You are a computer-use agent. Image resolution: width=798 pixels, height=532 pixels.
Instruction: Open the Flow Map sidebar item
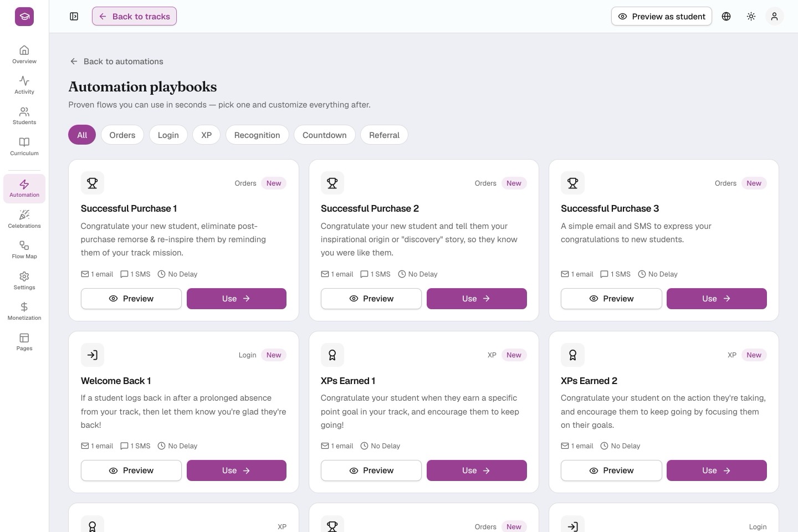tap(24, 249)
